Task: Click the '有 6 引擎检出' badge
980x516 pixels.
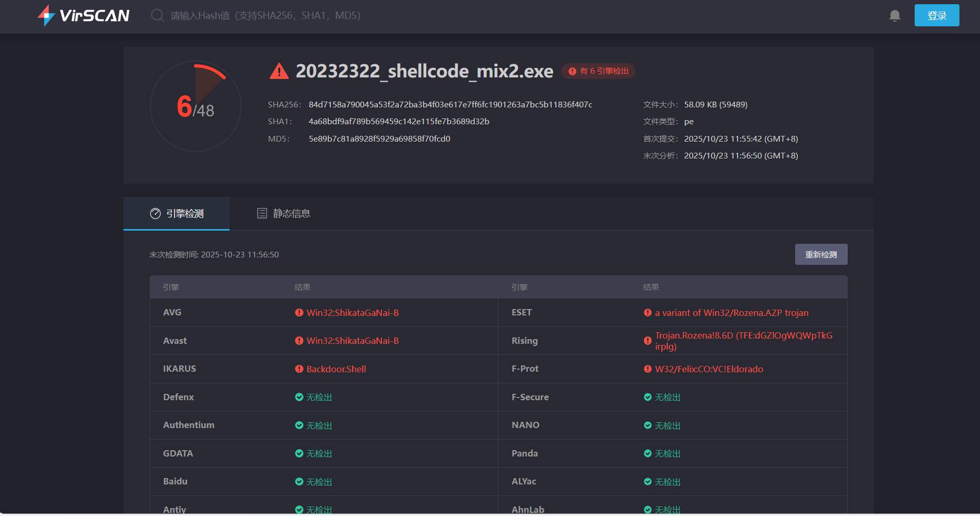Action: (598, 71)
